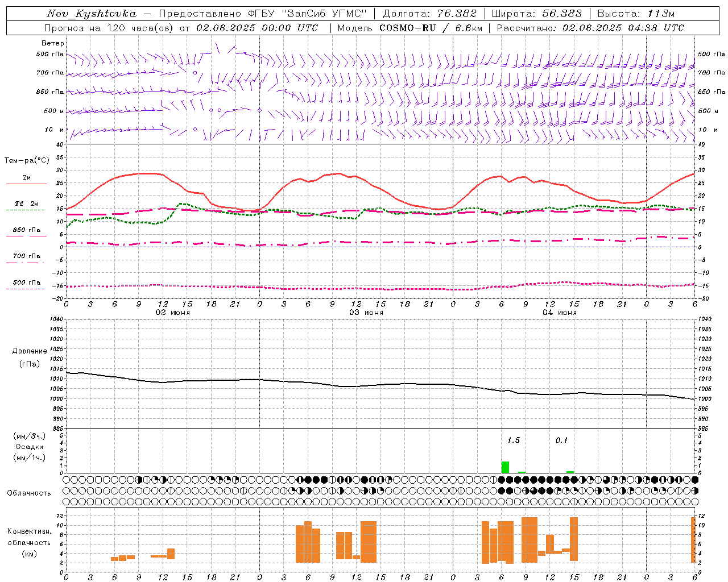
Task: Click the 700 гПа temperature legend entry
Action: (27, 256)
